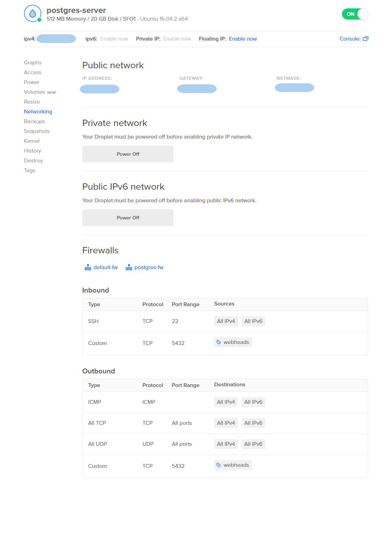Click the All IPv6 destination on ICMP rule
The width and height of the screenshot is (392, 541).
tap(253, 402)
